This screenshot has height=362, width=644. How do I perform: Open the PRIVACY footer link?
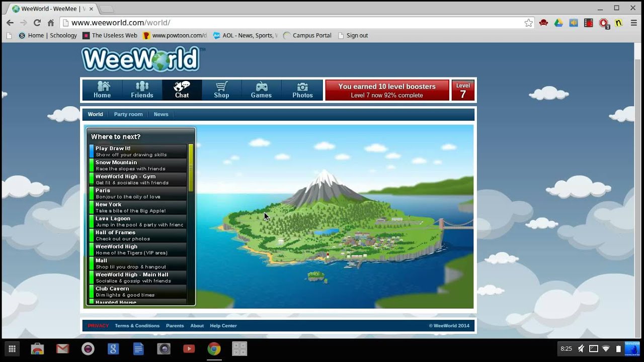point(98,326)
